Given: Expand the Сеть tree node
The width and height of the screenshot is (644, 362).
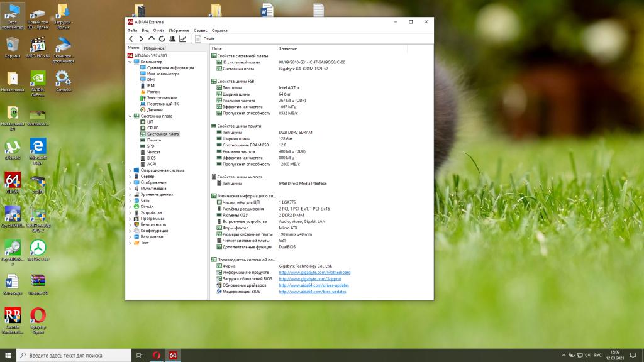Looking at the screenshot, I should (130, 200).
